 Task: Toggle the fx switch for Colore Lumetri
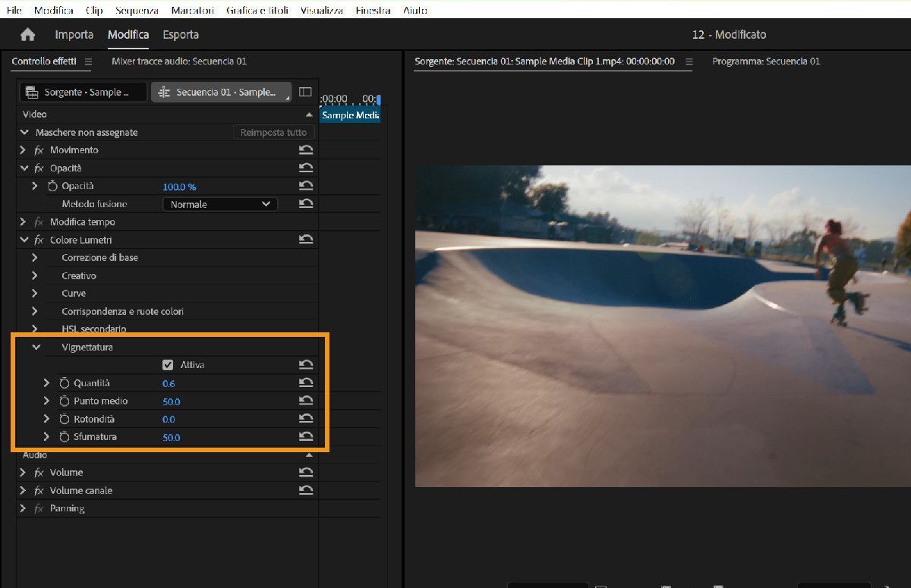[x=39, y=240]
